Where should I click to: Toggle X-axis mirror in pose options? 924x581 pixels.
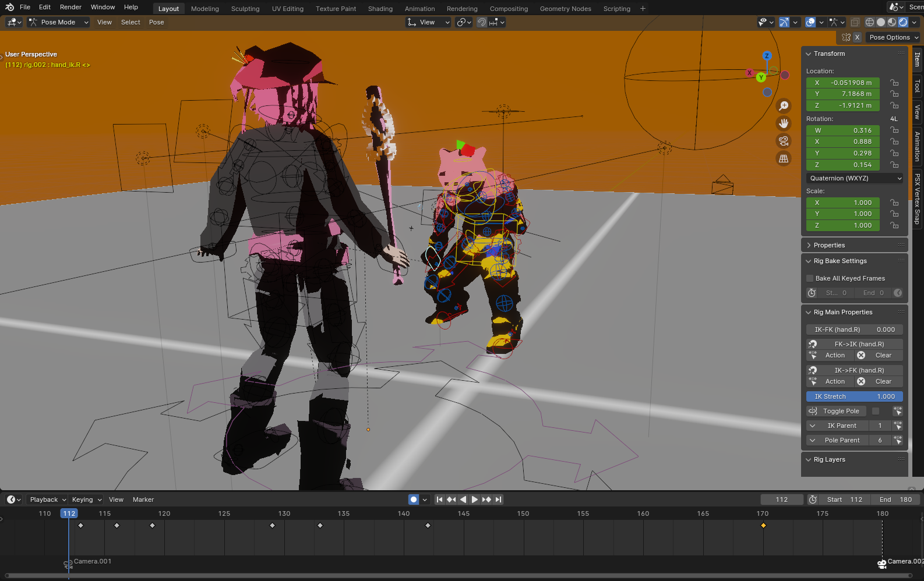coord(857,37)
